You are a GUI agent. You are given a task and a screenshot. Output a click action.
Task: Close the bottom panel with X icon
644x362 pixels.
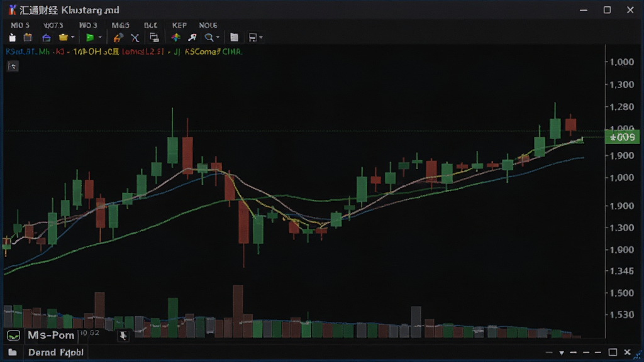[627, 352]
